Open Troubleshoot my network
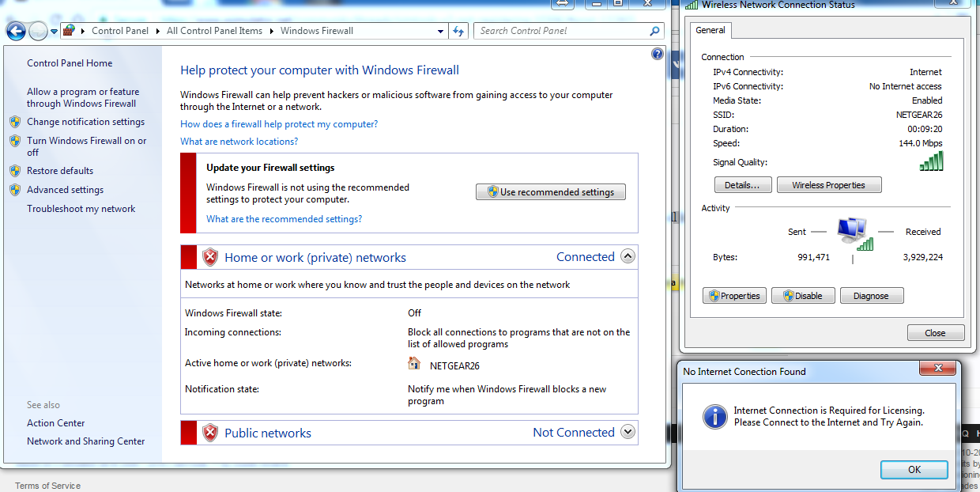The height and width of the screenshot is (492, 980). pos(81,209)
